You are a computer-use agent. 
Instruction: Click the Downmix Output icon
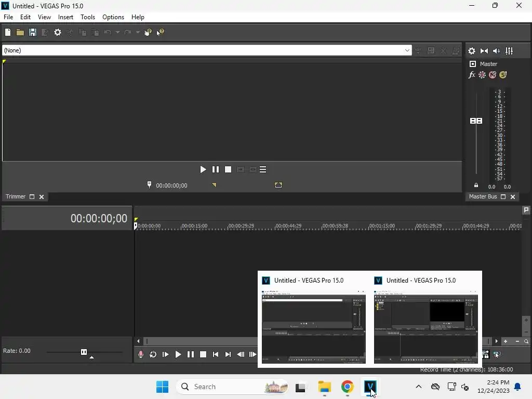point(484,51)
